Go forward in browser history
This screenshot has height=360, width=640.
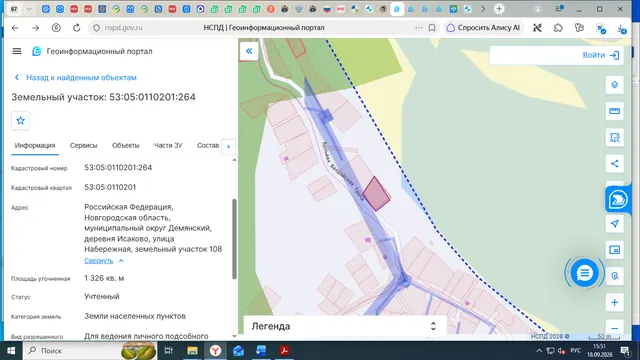pos(36,28)
